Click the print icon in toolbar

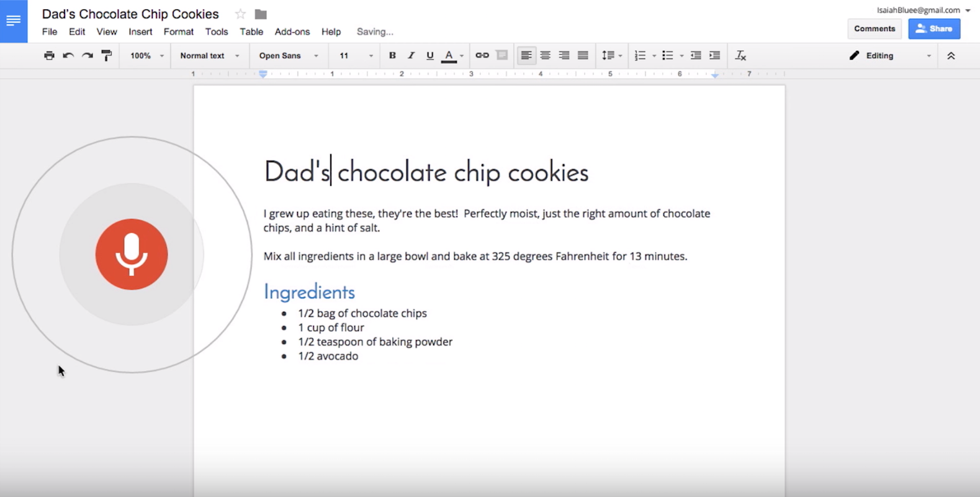click(x=49, y=56)
